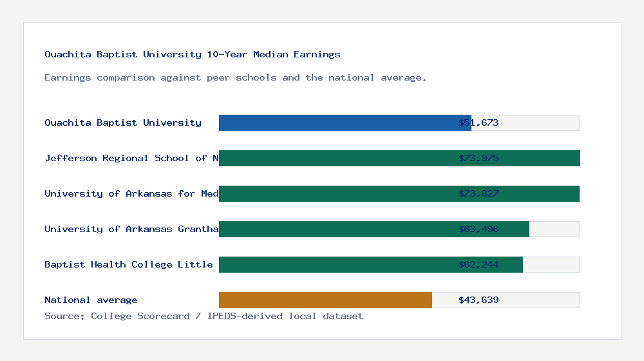The width and height of the screenshot is (644, 361).
Task: Click the University of Arkansas Grantha bar
Action: click(x=374, y=229)
